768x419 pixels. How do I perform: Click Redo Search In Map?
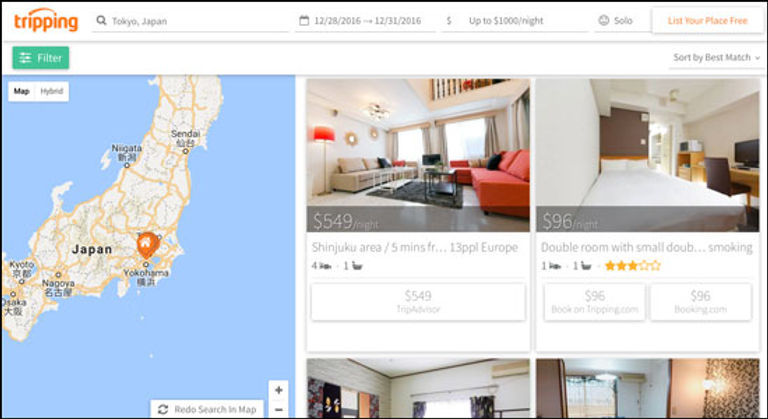(x=207, y=409)
